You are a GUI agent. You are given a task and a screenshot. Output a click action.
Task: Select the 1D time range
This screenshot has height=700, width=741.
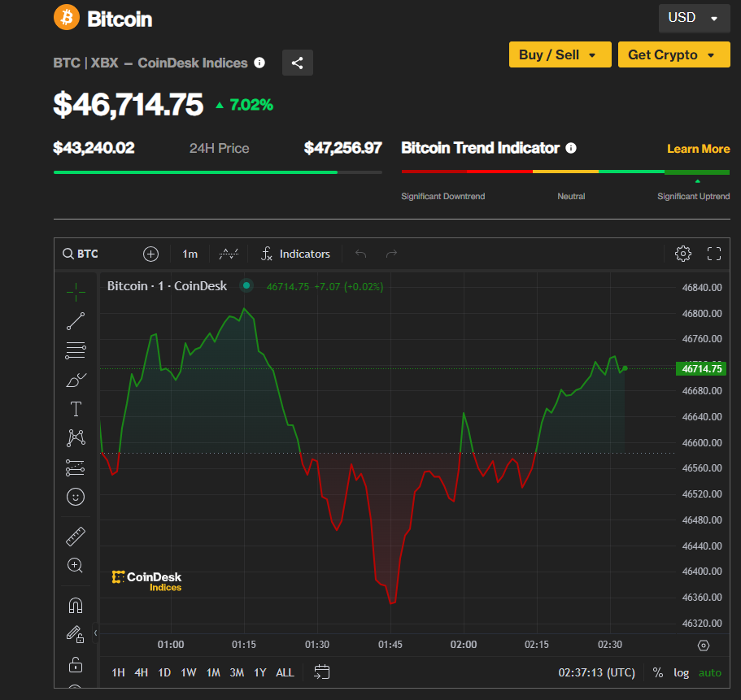(164, 672)
